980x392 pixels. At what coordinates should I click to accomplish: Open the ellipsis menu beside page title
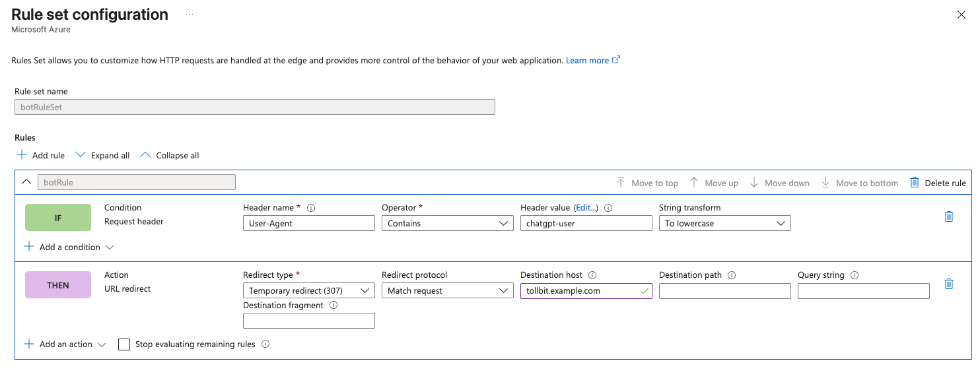[x=190, y=14]
